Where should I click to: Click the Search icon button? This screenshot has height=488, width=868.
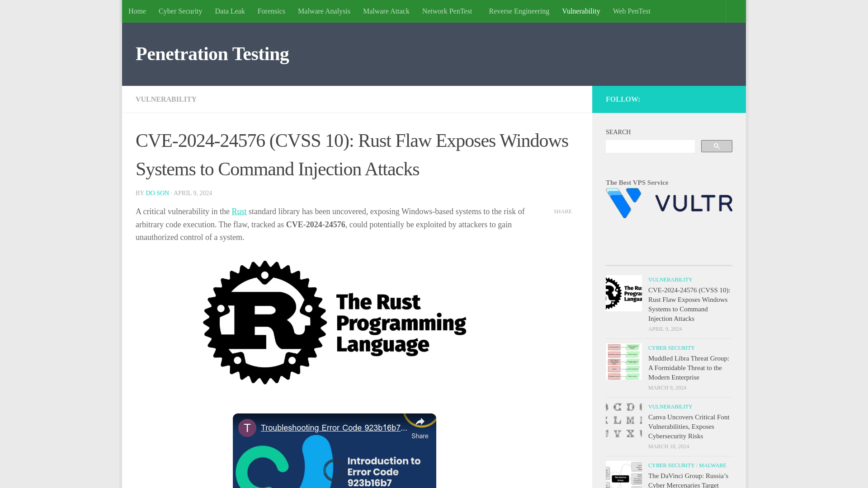(717, 146)
